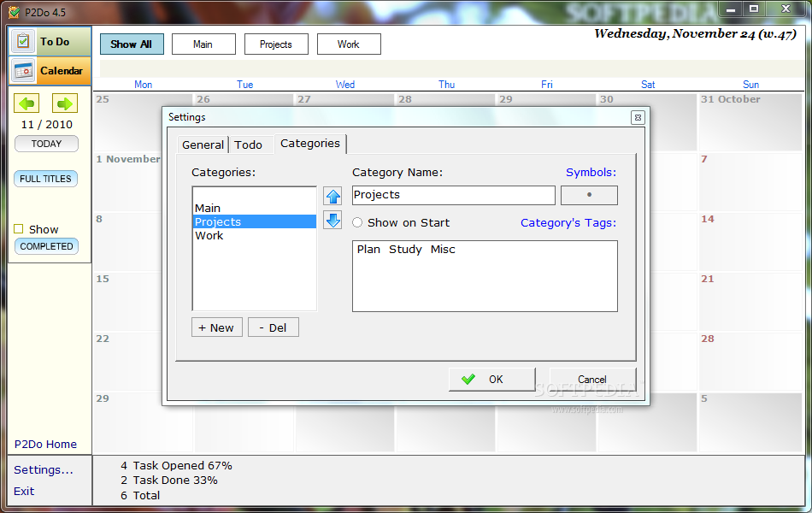Click the 11 / 2010 month label

tap(47, 124)
